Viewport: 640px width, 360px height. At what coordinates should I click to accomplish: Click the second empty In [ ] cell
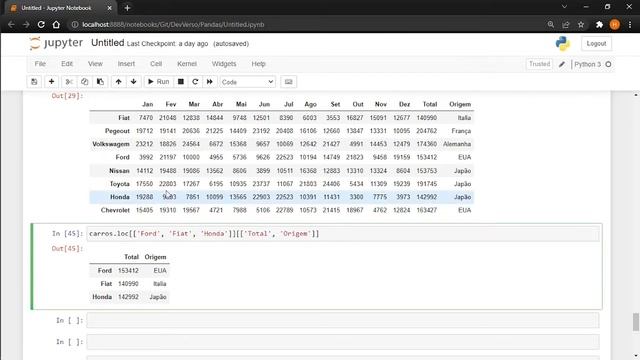pyautogui.click(x=343, y=342)
